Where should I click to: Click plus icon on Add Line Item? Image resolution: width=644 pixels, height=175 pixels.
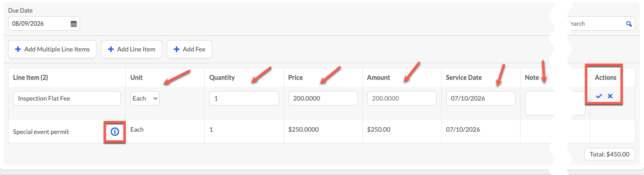(111, 49)
